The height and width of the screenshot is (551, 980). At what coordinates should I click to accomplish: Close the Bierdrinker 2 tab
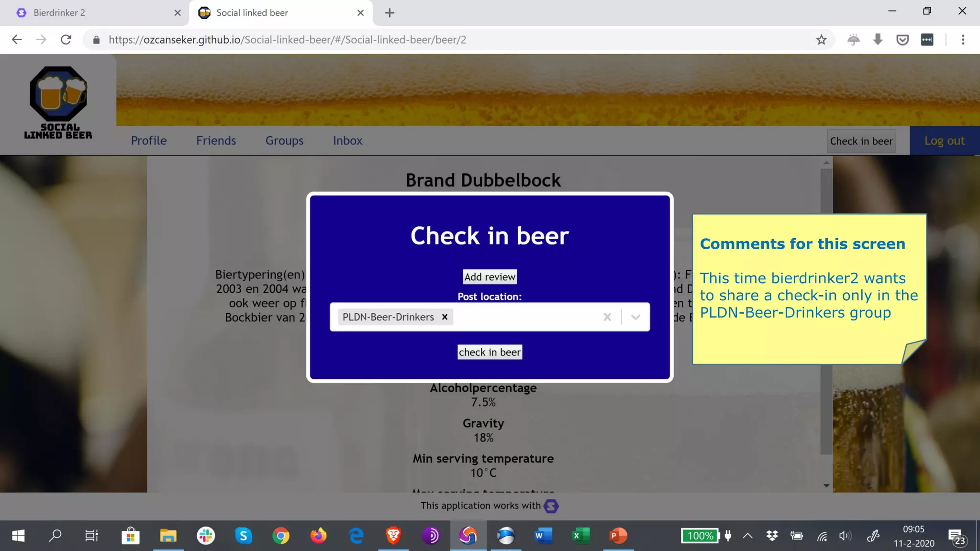(x=178, y=13)
